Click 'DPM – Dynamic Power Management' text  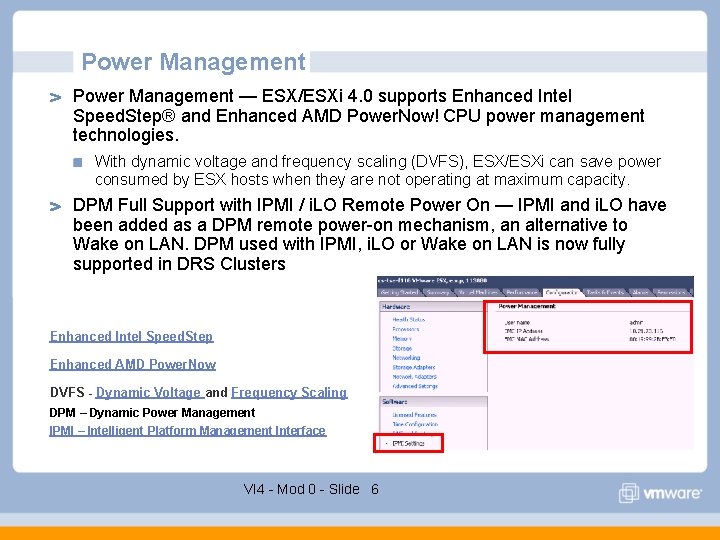point(152,413)
